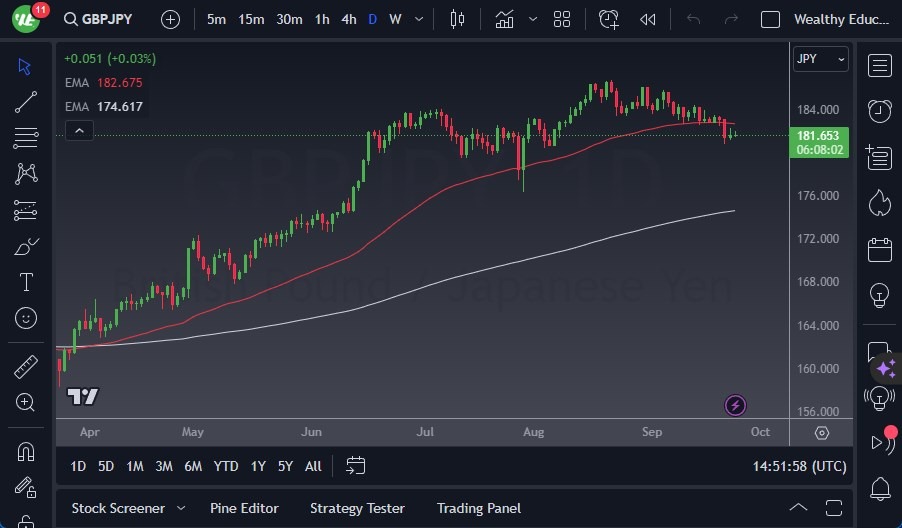Select the 4h timeframe button
This screenshot has width=902, height=528.
pos(348,19)
